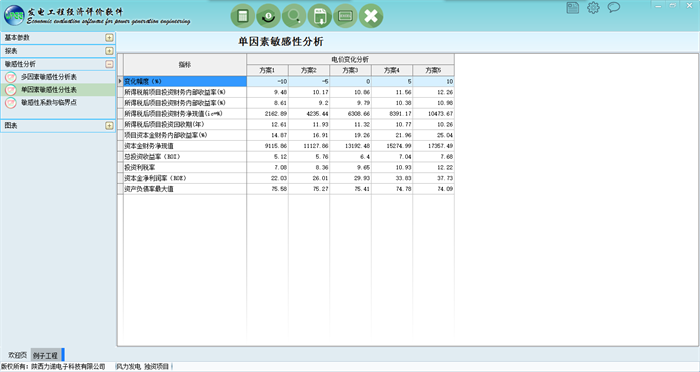Screen dimensions: 700x372
Task: Open 敏感性系数与临界点 item
Action: (49, 103)
